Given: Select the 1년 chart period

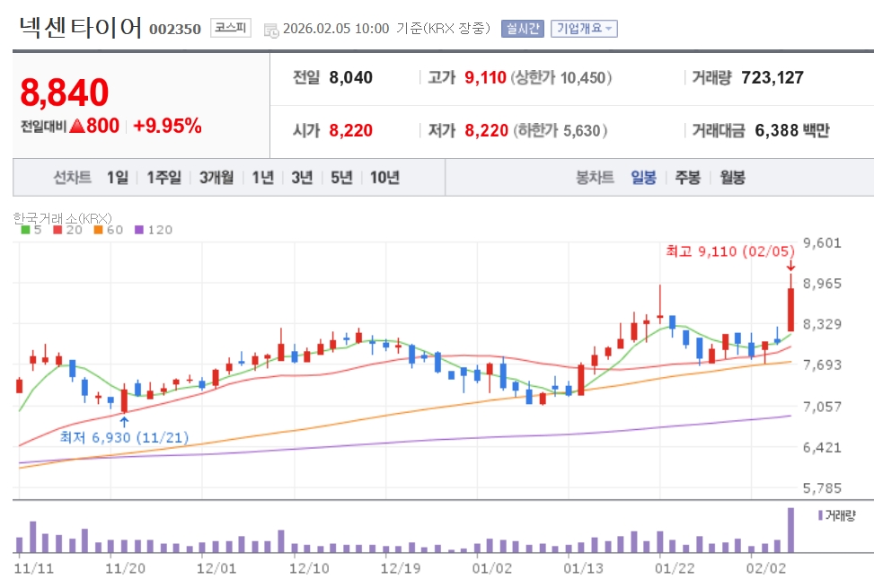Looking at the screenshot, I should click(262, 178).
